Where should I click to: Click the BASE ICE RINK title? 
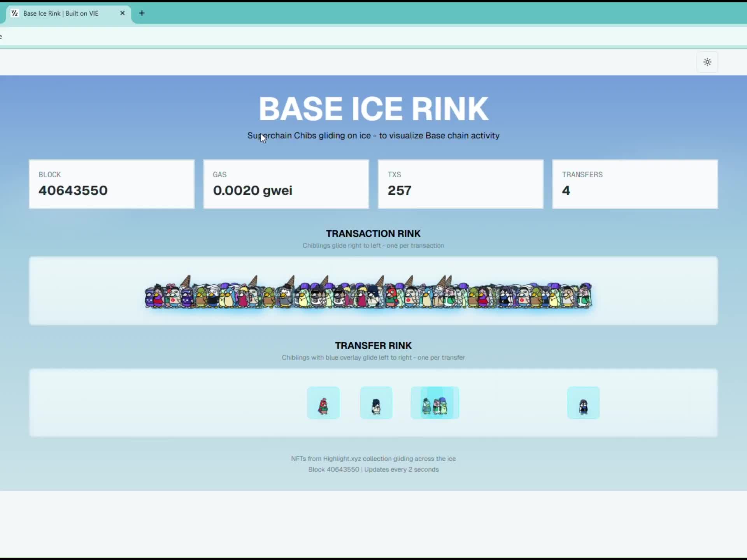coord(373,109)
